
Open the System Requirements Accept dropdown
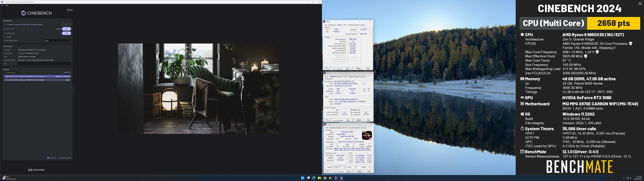(x=57, y=40)
